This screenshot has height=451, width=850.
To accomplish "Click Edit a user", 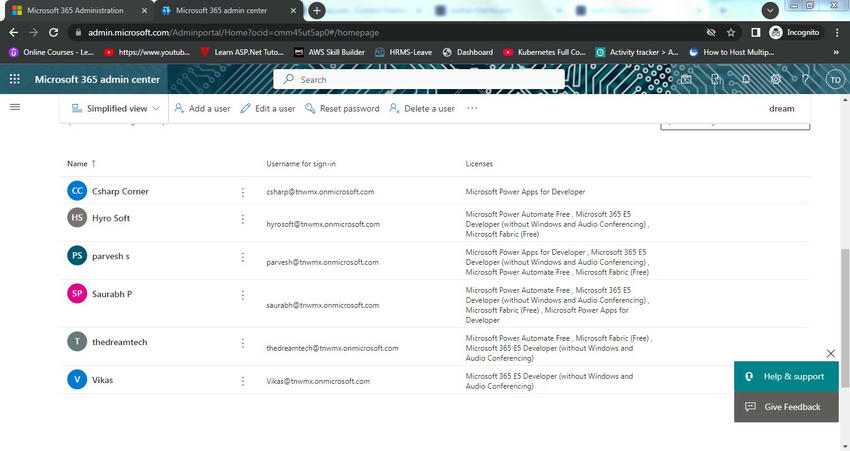I will (268, 108).
